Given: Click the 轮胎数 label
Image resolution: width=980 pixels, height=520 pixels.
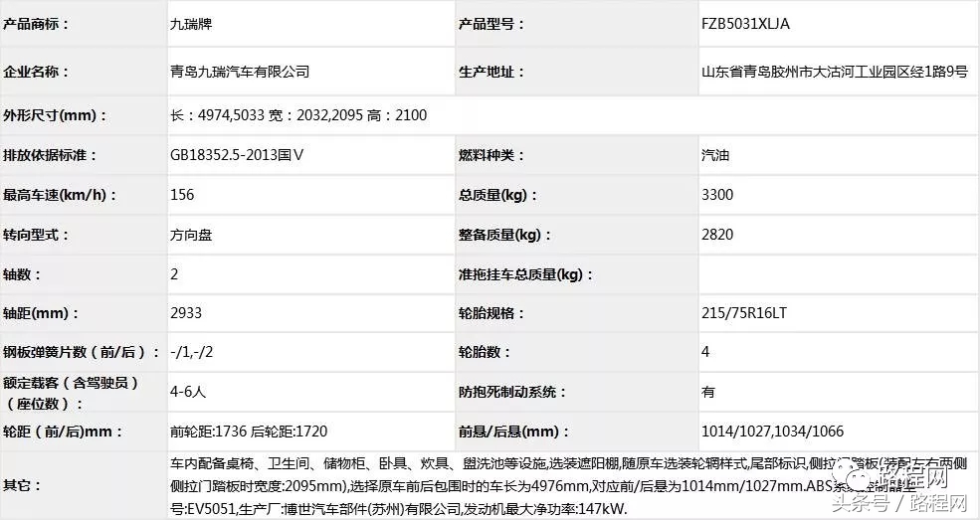Looking at the screenshot, I should click(x=485, y=352).
